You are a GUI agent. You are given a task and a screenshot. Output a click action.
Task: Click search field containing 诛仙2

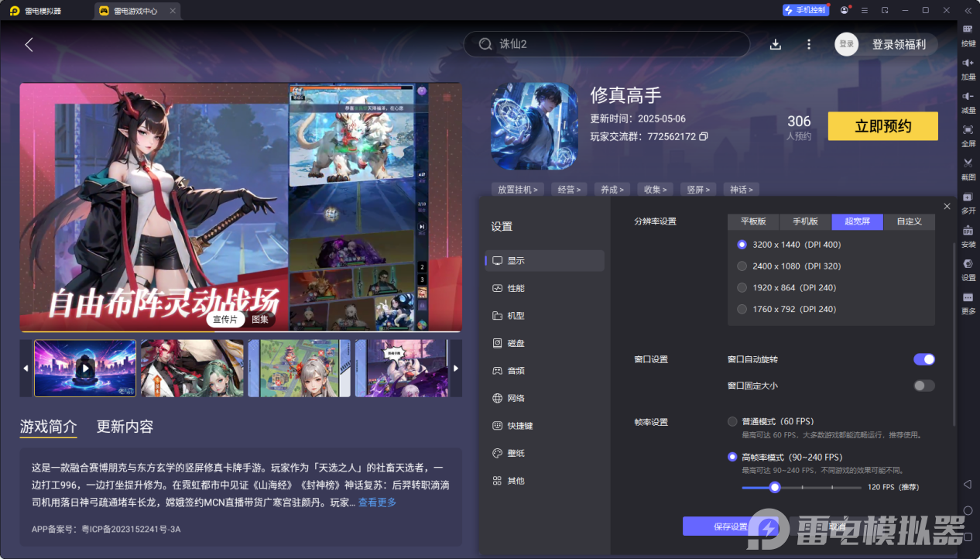tap(607, 44)
